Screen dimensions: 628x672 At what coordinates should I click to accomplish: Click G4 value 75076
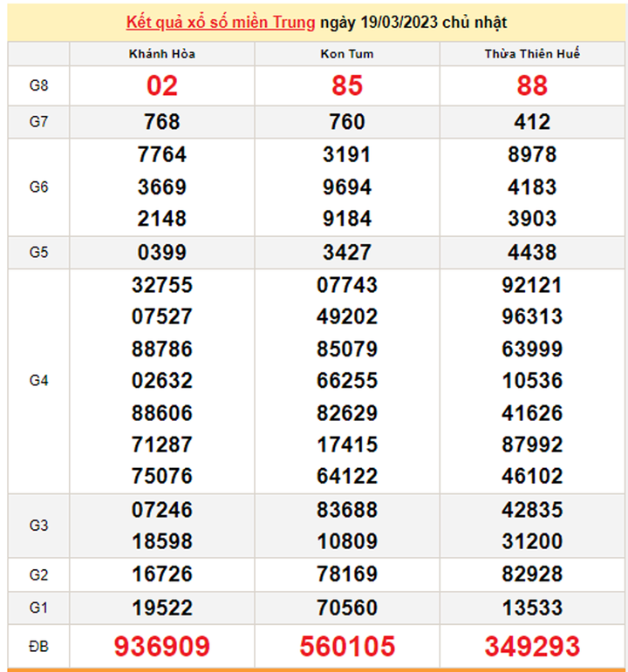(162, 476)
